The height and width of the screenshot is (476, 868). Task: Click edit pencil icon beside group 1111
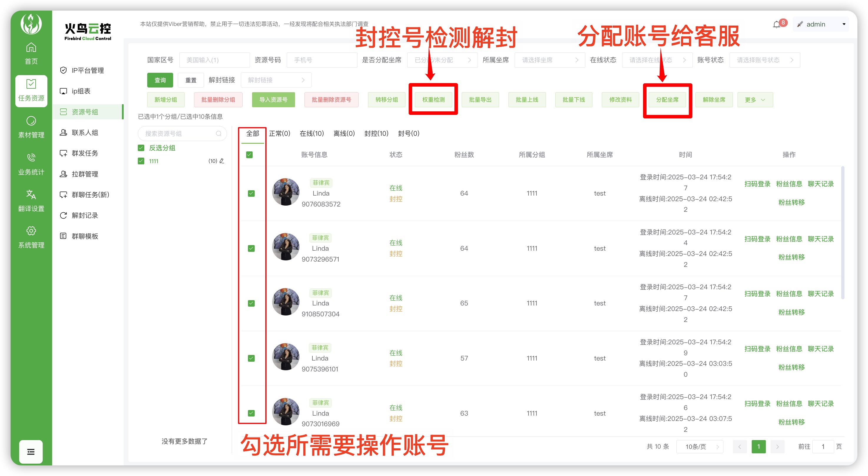click(x=222, y=161)
